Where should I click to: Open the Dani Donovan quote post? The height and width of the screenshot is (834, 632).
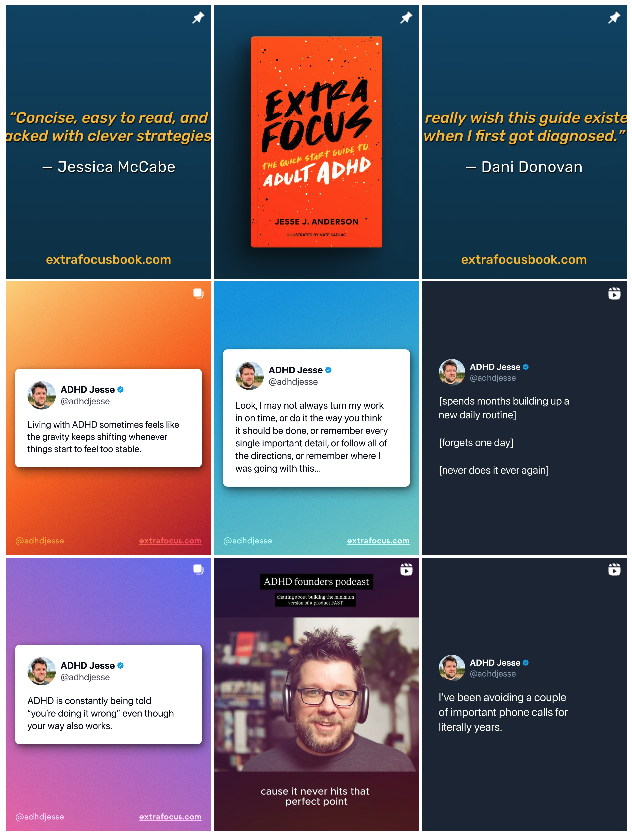click(x=524, y=142)
